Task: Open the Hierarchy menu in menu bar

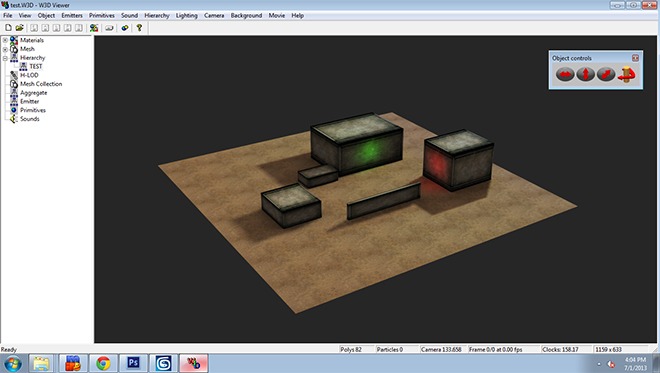Action: [157, 15]
